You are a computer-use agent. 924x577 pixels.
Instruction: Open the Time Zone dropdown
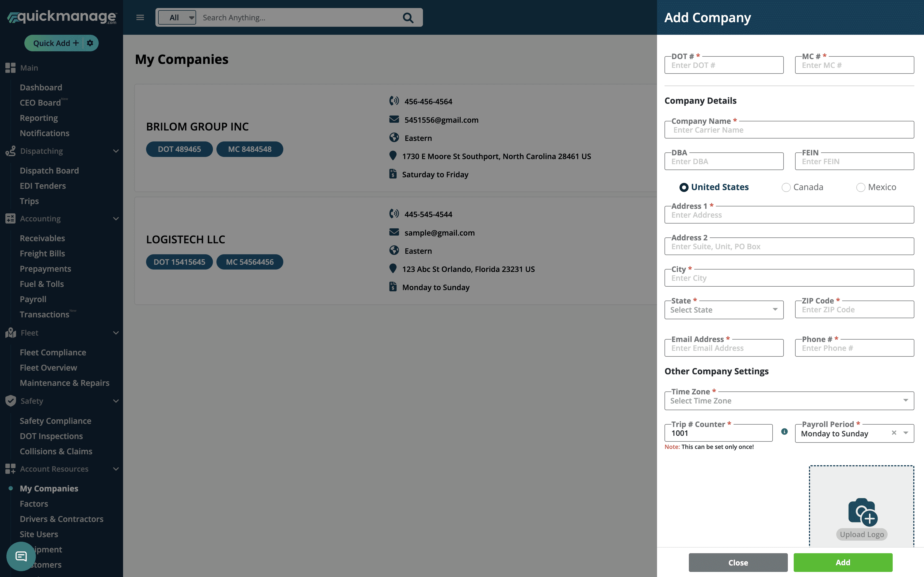point(789,401)
